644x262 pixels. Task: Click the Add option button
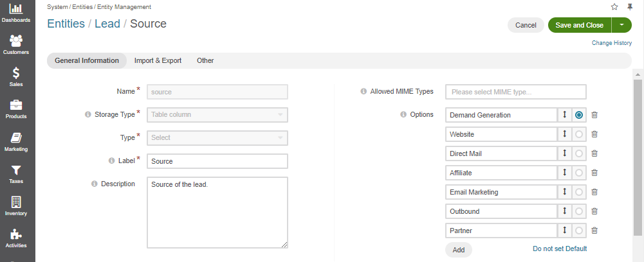click(458, 250)
